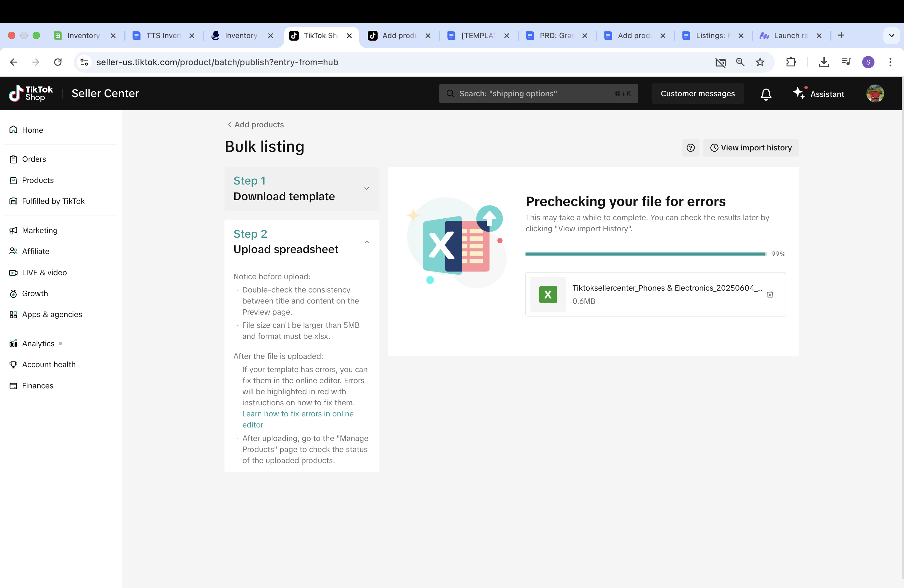This screenshot has width=904, height=588.
Task: Delete the uploaded spreadsheet with trash icon
Action: pos(770,294)
